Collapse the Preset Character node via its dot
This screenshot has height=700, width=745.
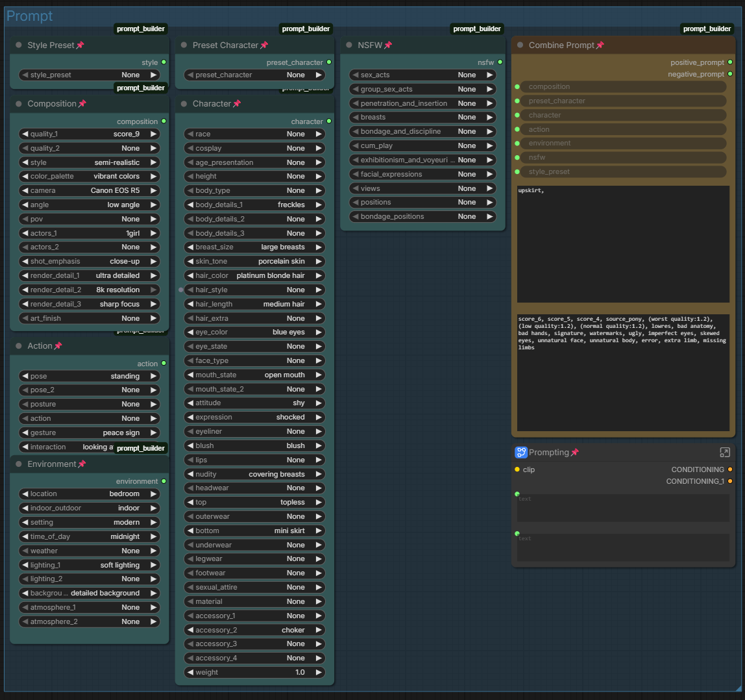(184, 45)
